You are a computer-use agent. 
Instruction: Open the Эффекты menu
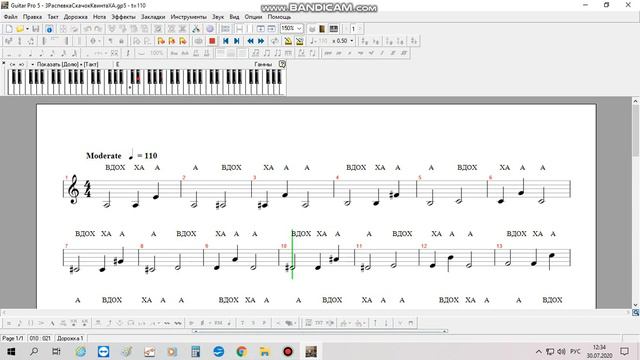pyautogui.click(x=123, y=17)
